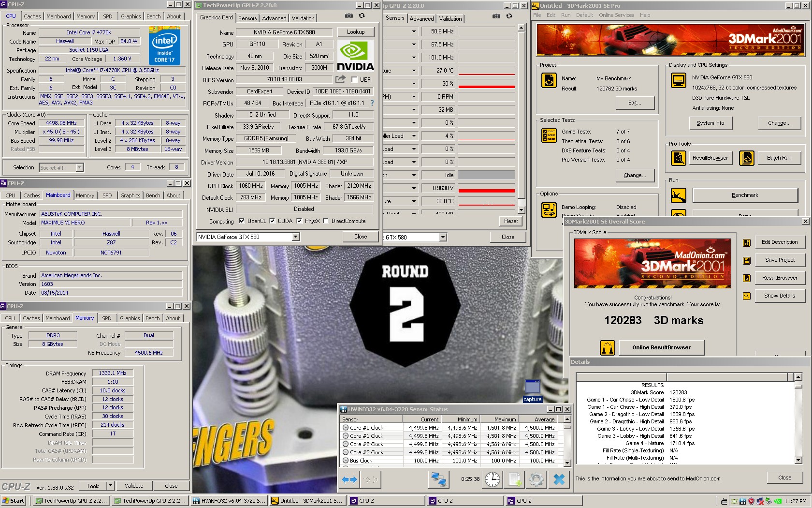Viewport: 812px width, 508px height.
Task: Click the icon beside Edit Description
Action: (x=747, y=242)
